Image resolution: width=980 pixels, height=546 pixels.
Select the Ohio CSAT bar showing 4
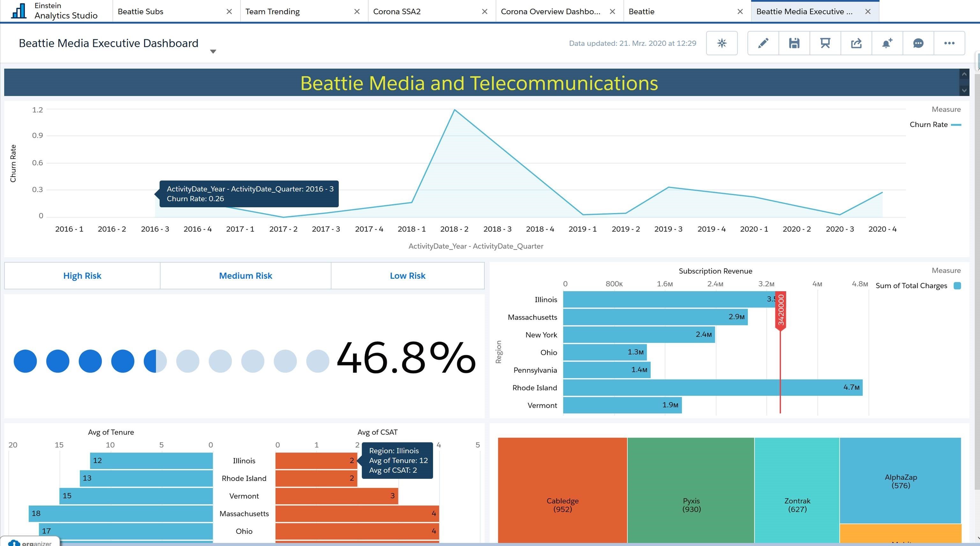tap(357, 531)
